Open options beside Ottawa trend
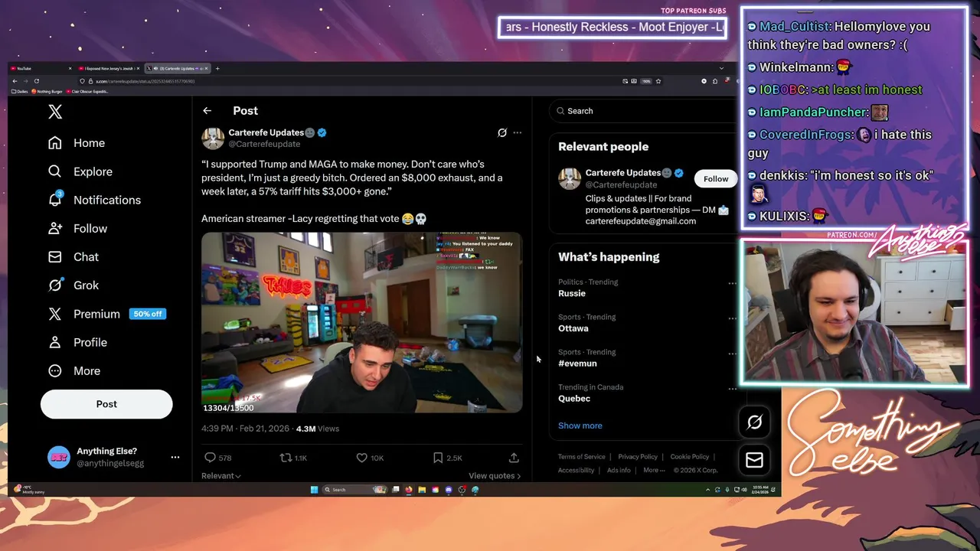This screenshot has width=980, height=551. click(732, 318)
